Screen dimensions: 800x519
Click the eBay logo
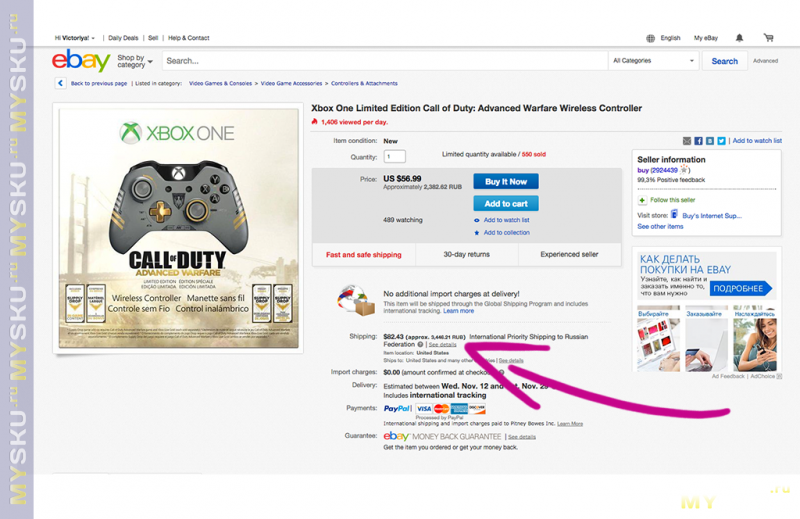[x=81, y=61]
